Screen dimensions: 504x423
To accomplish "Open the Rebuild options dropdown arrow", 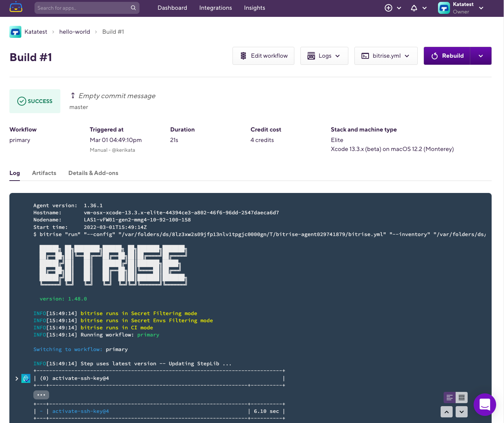I will point(481,56).
